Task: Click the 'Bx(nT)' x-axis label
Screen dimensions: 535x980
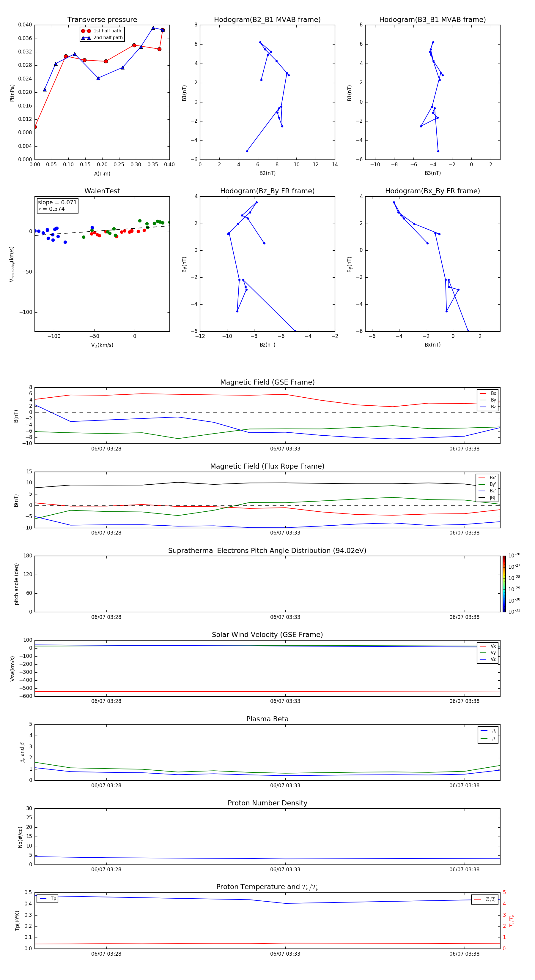Action: point(432,345)
